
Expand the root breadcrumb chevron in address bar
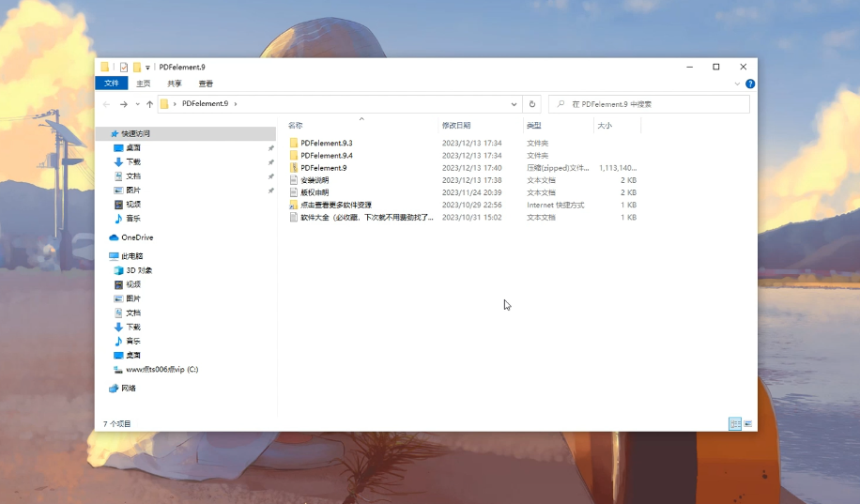[175, 104]
